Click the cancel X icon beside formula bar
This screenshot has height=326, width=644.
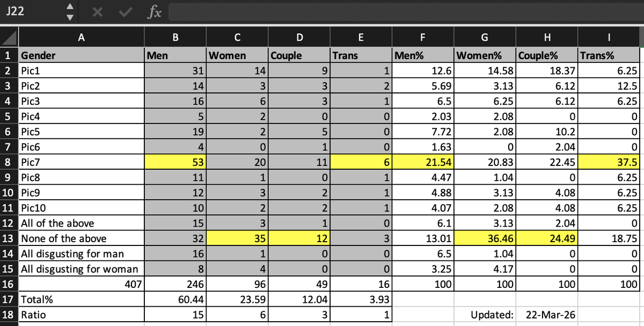click(99, 12)
